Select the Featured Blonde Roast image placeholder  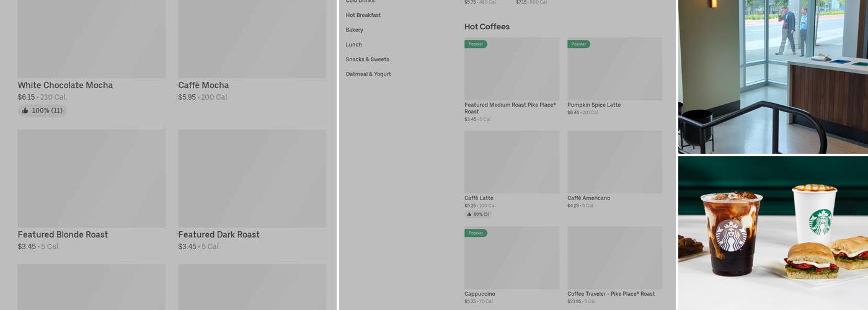tap(92, 179)
